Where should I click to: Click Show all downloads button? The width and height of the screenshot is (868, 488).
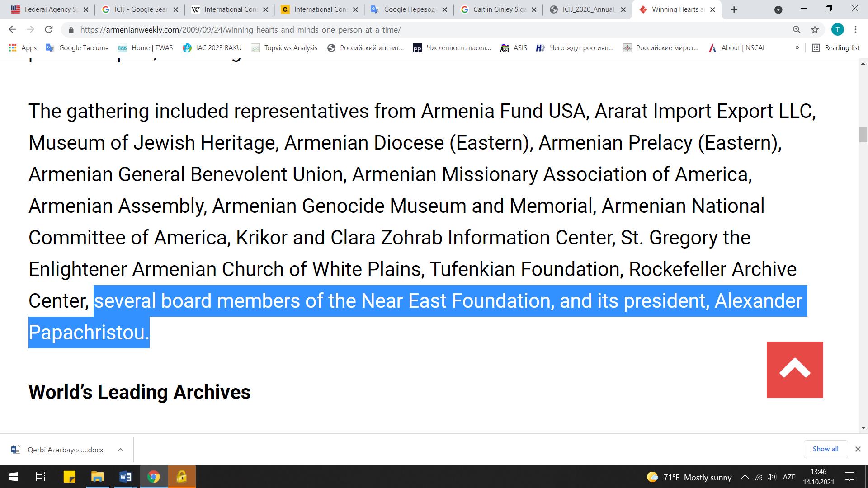[826, 449]
